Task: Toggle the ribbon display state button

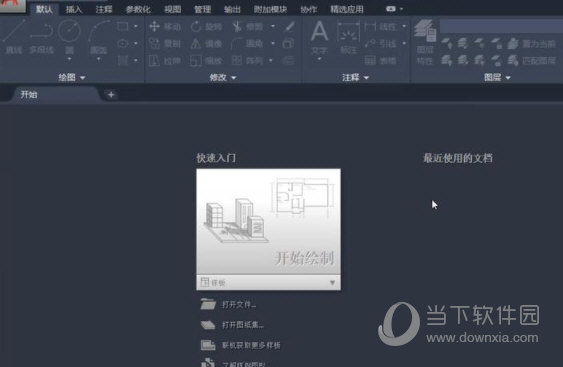Action: pyautogui.click(x=391, y=9)
